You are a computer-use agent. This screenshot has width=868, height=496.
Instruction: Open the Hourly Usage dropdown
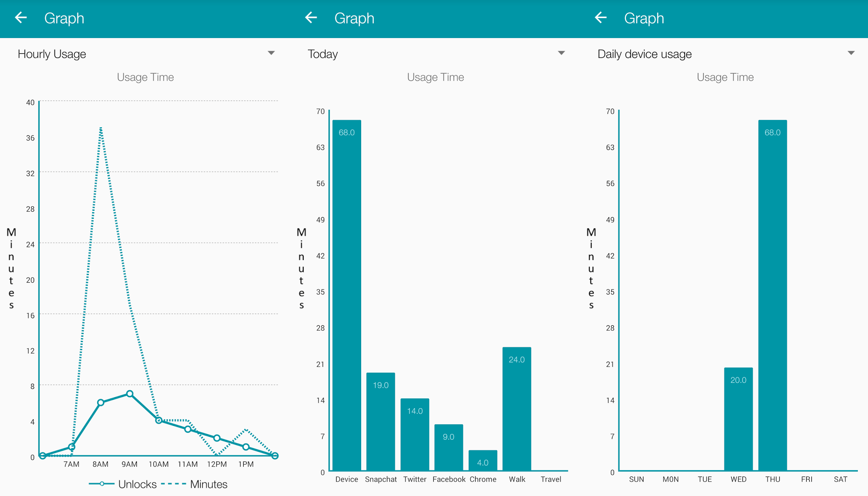pos(146,54)
